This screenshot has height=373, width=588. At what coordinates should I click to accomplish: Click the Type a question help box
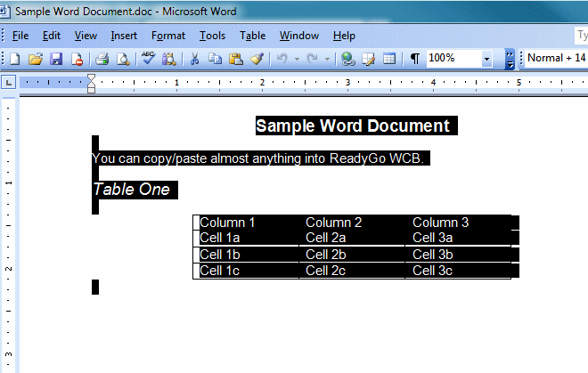(581, 36)
